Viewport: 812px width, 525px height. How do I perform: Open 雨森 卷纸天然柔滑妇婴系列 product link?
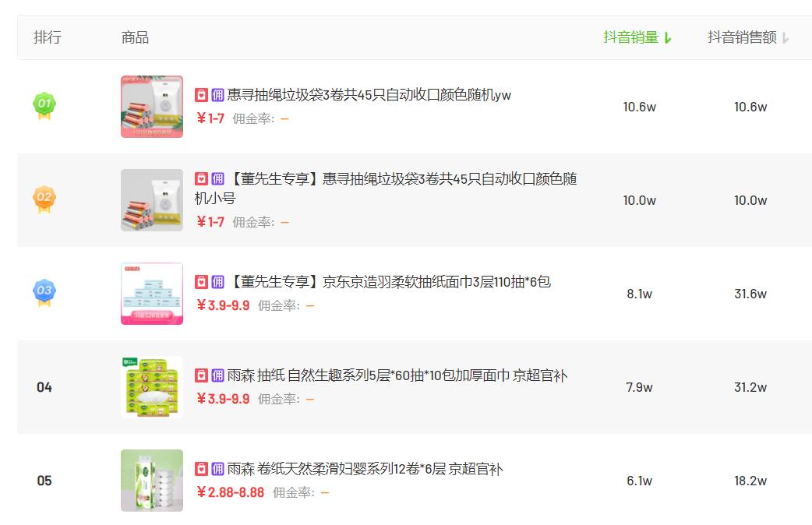tap(365, 469)
